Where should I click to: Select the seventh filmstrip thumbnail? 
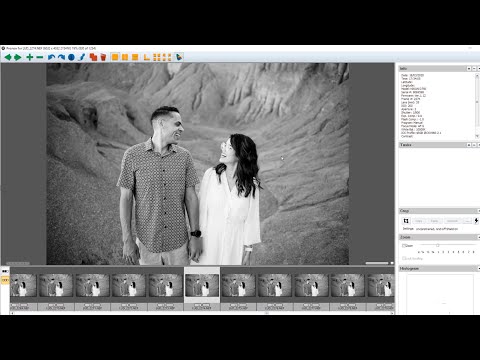pyautogui.click(x=238, y=286)
